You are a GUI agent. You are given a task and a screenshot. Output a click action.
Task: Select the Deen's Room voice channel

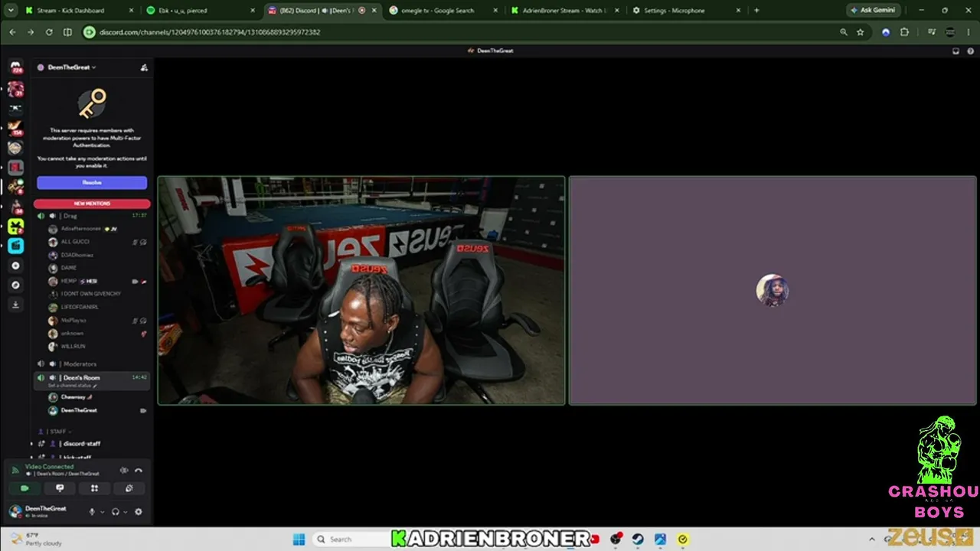92,378
